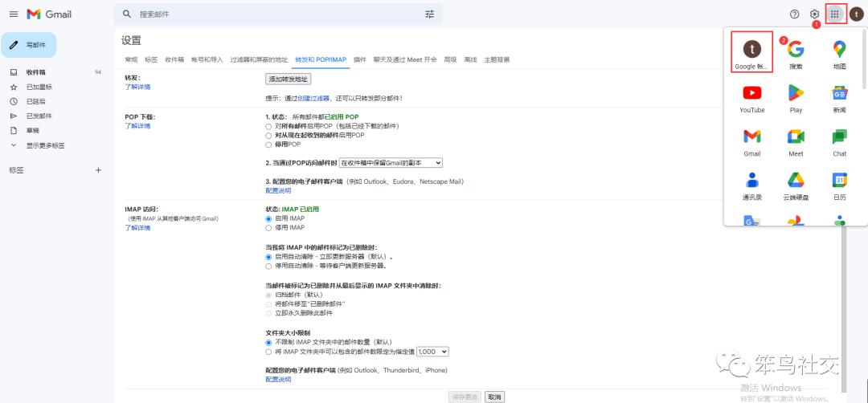Click the help question mark icon
This screenshot has height=403, width=868.
point(794,14)
